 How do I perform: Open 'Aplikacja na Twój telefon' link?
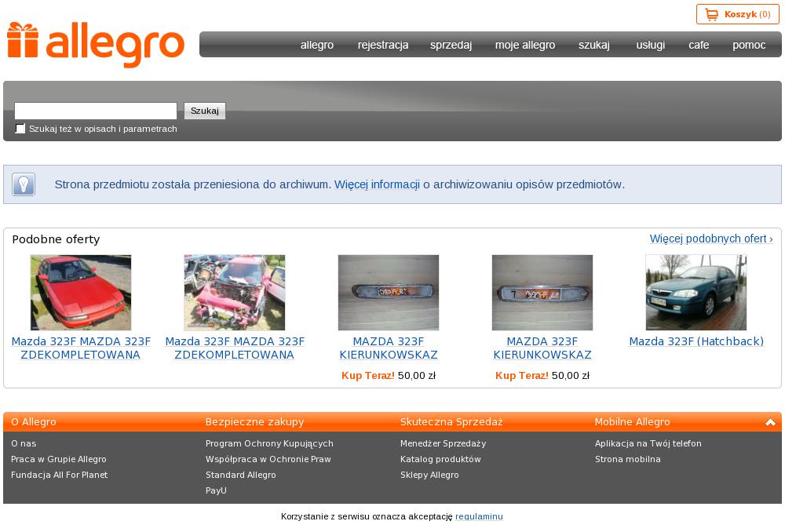[x=648, y=443]
